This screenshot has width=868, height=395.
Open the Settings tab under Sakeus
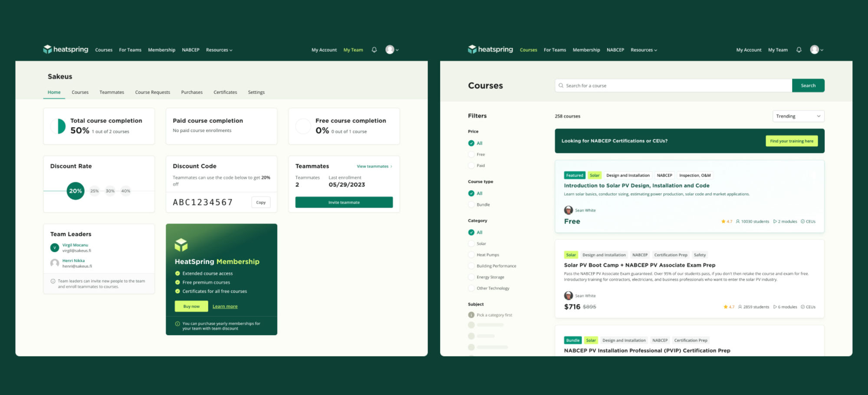click(256, 92)
